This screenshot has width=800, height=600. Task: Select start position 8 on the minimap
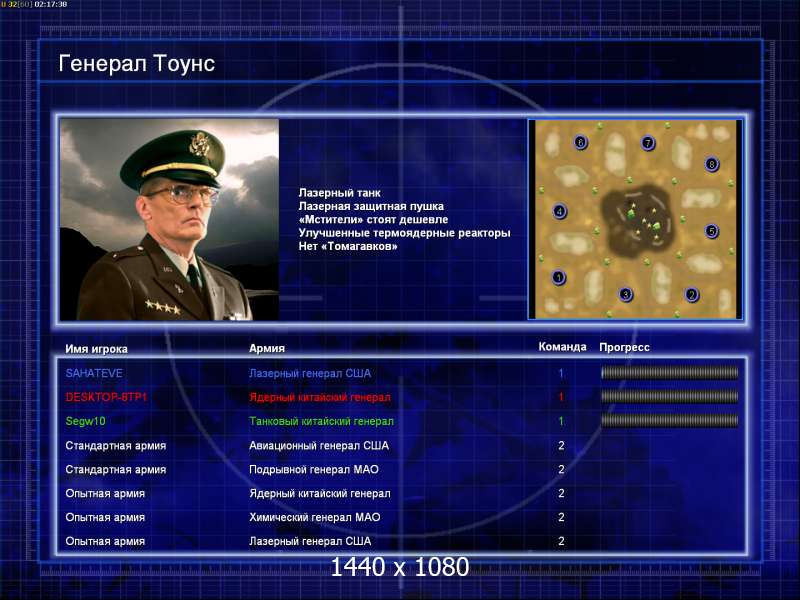click(x=712, y=164)
